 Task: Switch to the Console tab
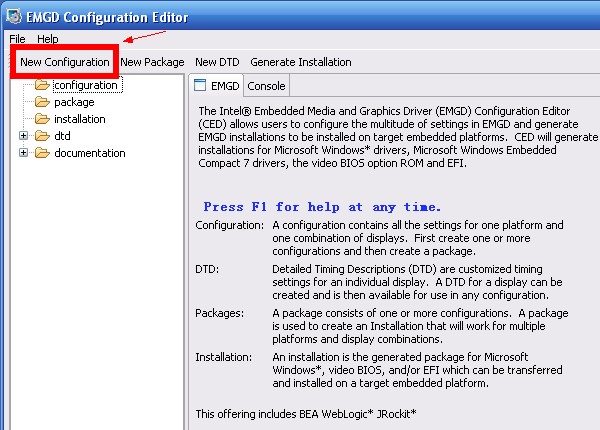click(x=267, y=86)
